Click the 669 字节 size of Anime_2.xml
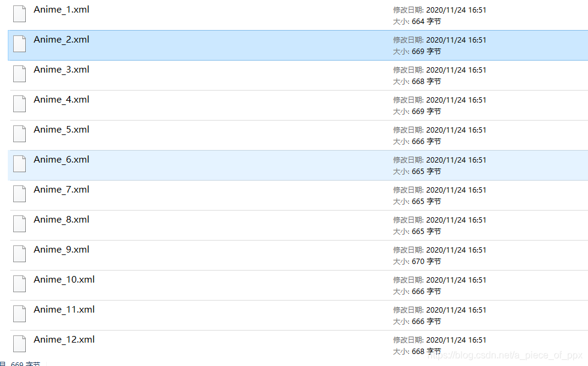 click(x=426, y=52)
